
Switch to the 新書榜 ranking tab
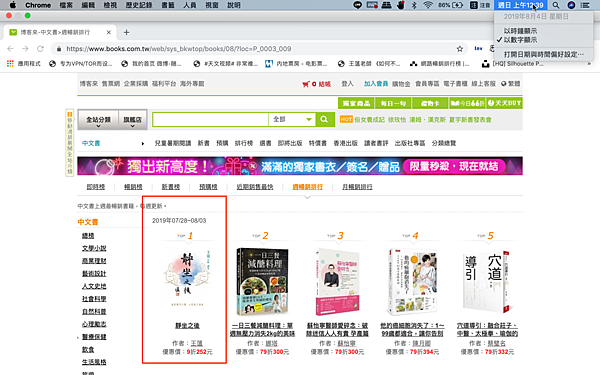click(171, 187)
